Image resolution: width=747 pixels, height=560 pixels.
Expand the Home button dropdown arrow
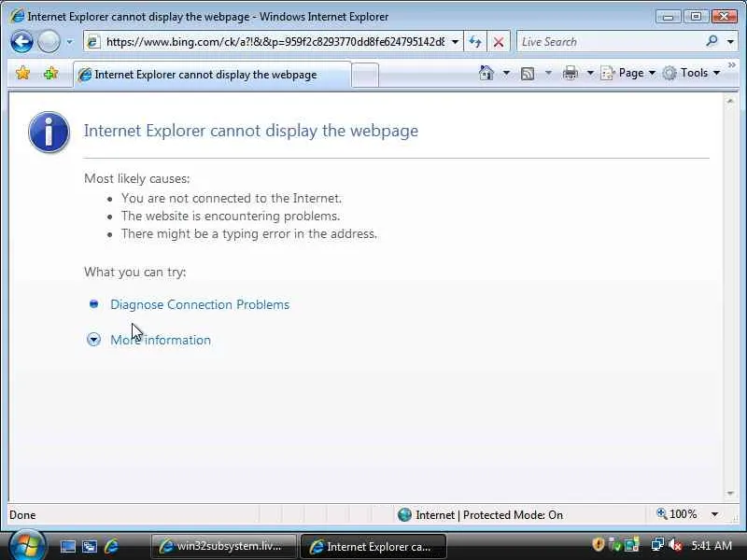[x=506, y=73]
